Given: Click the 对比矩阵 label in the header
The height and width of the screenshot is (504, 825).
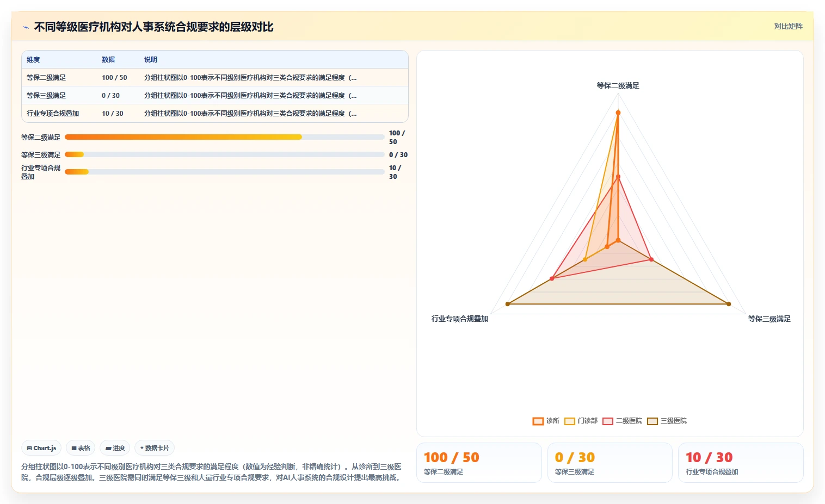Looking at the screenshot, I should 788,26.
